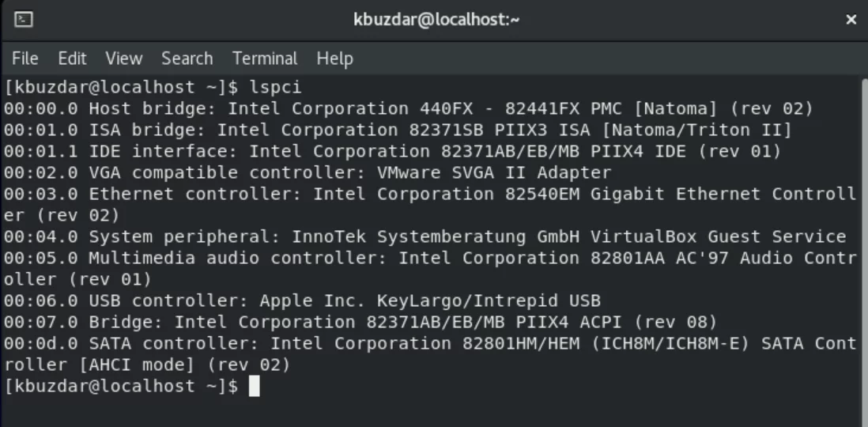Viewport: 868px width, 427px height.
Task: Click the Multimedia audio controller line
Action: (429, 269)
